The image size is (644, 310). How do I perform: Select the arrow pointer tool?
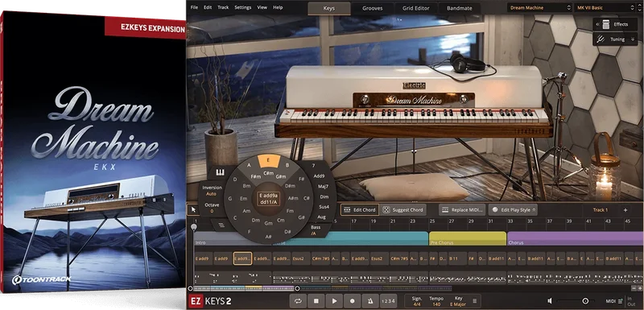tap(193, 210)
